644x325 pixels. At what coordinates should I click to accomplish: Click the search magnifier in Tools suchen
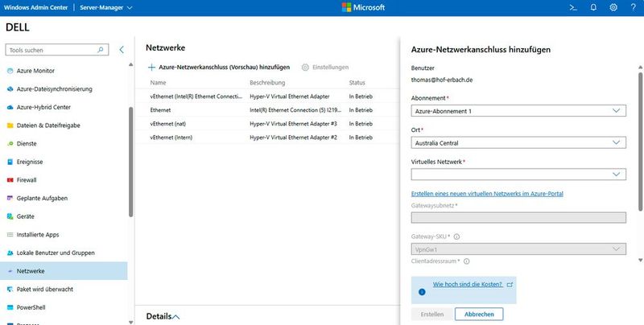(100, 50)
